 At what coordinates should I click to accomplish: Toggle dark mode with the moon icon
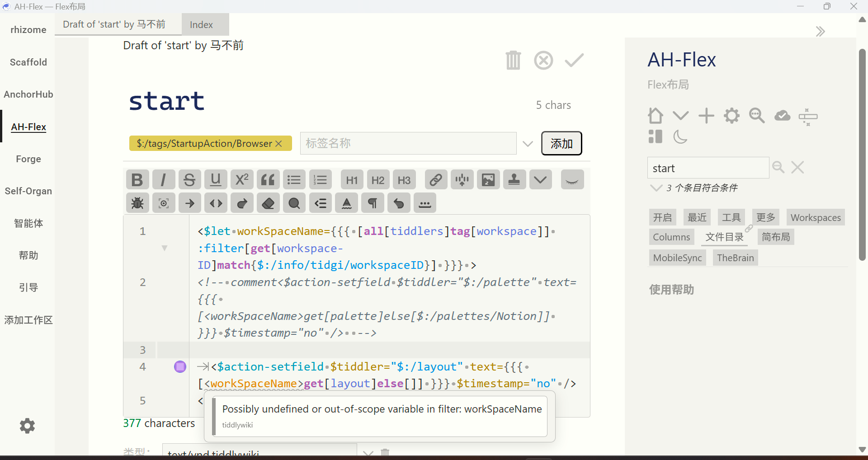tap(680, 136)
